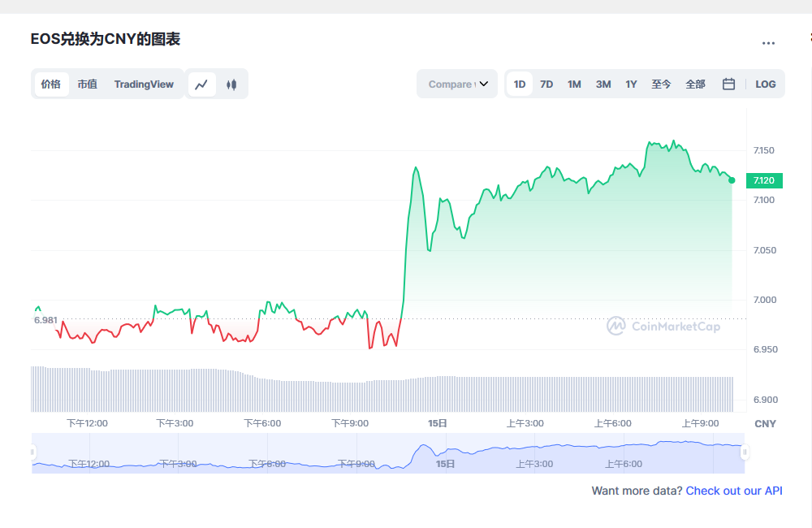Switch to candlestick chart icon

231,84
